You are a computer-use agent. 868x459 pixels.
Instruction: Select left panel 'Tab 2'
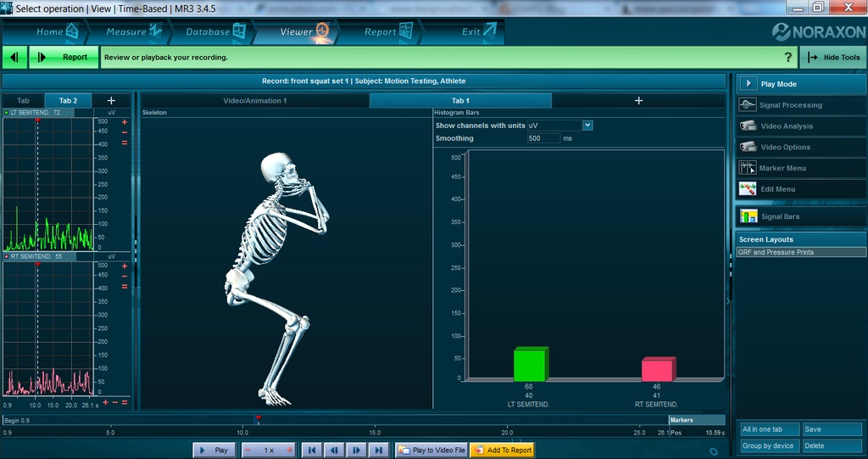pyautogui.click(x=68, y=100)
